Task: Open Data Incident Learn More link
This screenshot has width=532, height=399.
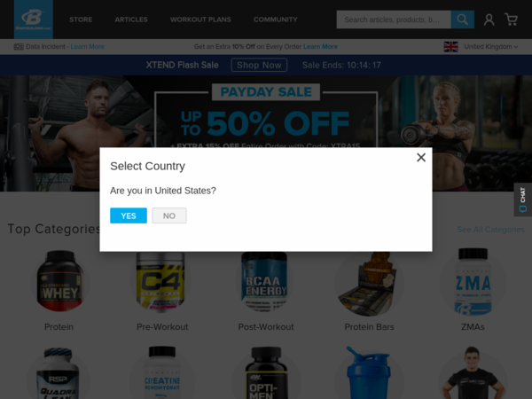Action: 88,47
